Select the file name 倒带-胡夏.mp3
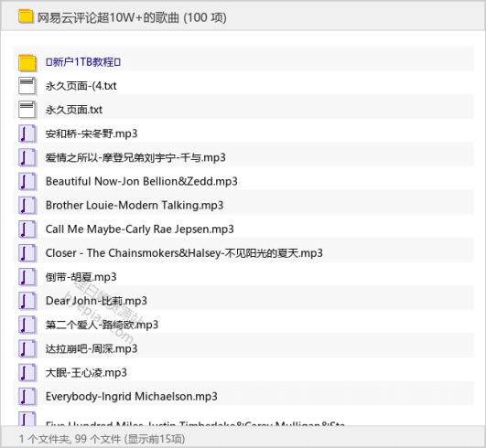Screen dimensions: 486x448 (x=81, y=277)
